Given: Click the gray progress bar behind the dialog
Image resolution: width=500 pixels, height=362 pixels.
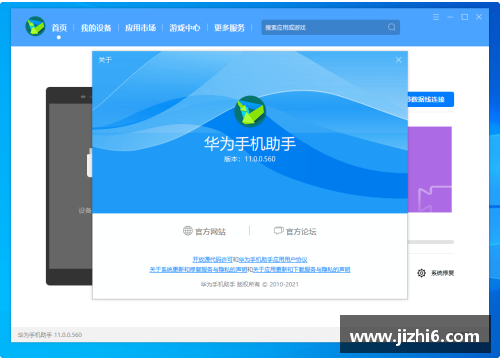Looking at the screenshot, I should pyautogui.click(x=431, y=242).
